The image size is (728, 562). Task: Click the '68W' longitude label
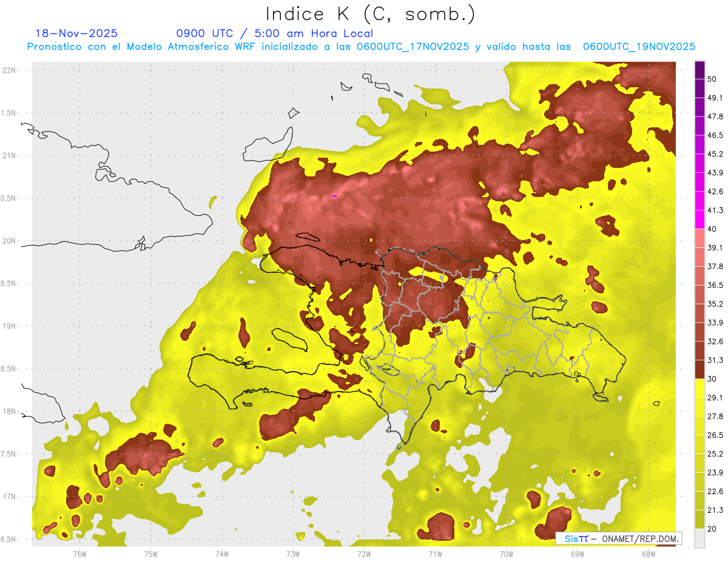649,554
